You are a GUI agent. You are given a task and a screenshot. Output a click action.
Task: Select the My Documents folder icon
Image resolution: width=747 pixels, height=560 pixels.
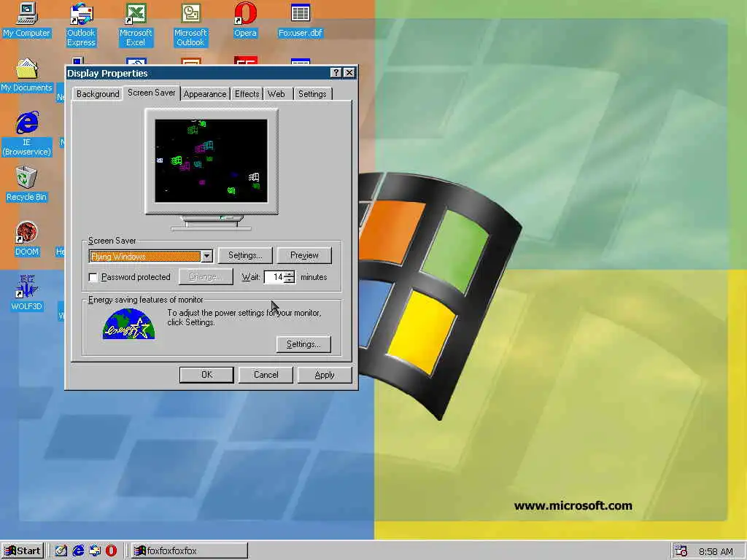(x=27, y=75)
